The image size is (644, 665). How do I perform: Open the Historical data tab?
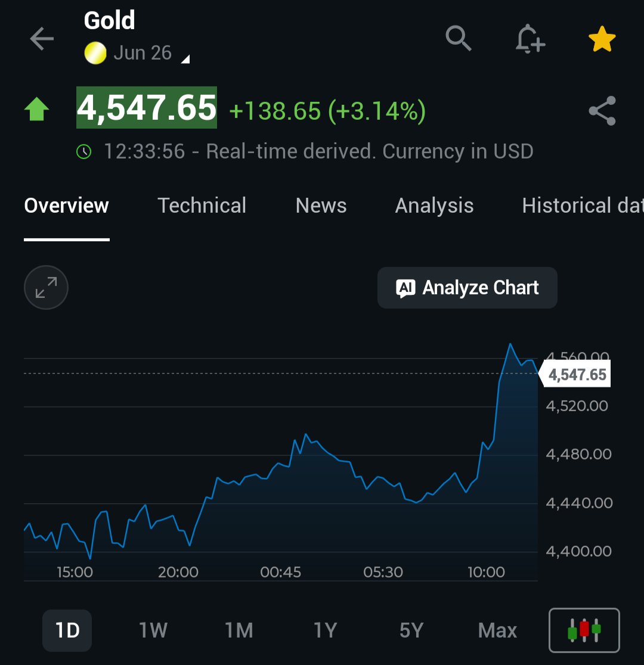[x=583, y=206]
